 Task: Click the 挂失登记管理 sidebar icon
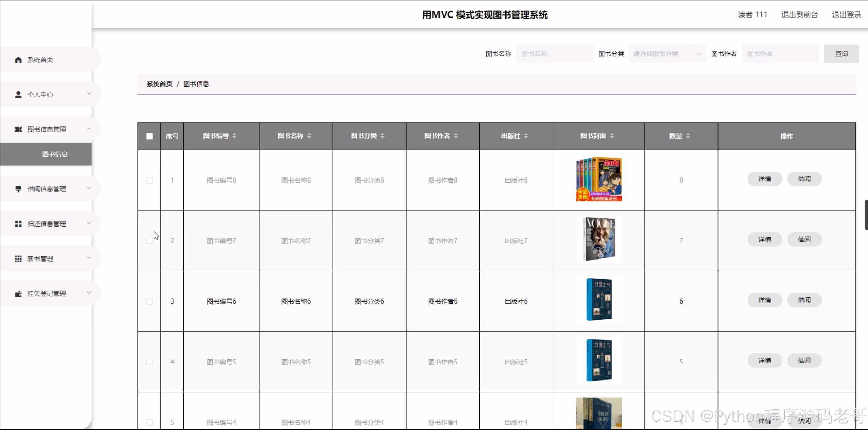[18, 294]
